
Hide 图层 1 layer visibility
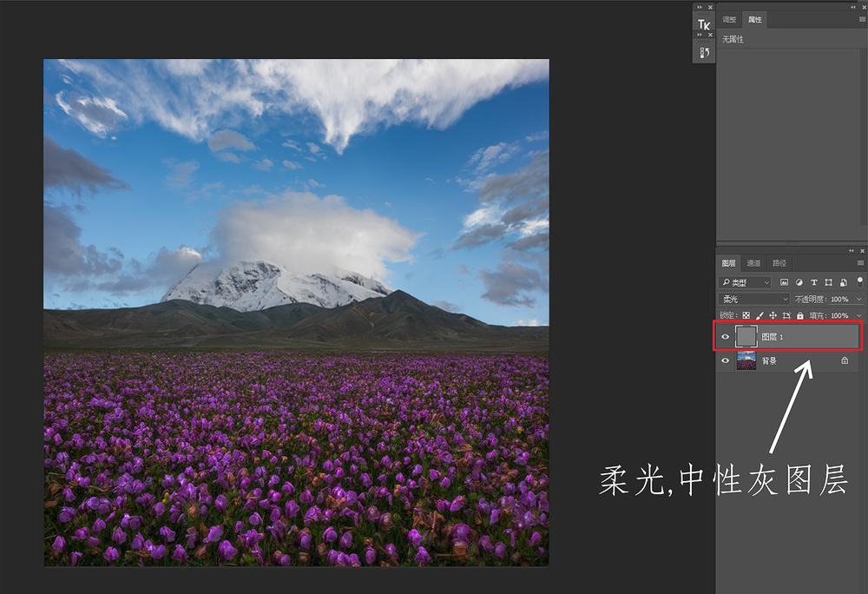tap(725, 337)
